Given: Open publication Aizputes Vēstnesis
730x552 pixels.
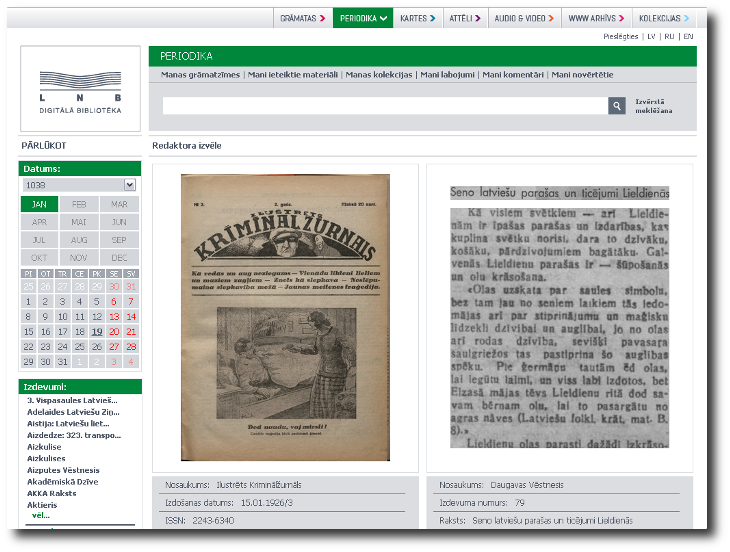Looking at the screenshot, I should [x=63, y=470].
